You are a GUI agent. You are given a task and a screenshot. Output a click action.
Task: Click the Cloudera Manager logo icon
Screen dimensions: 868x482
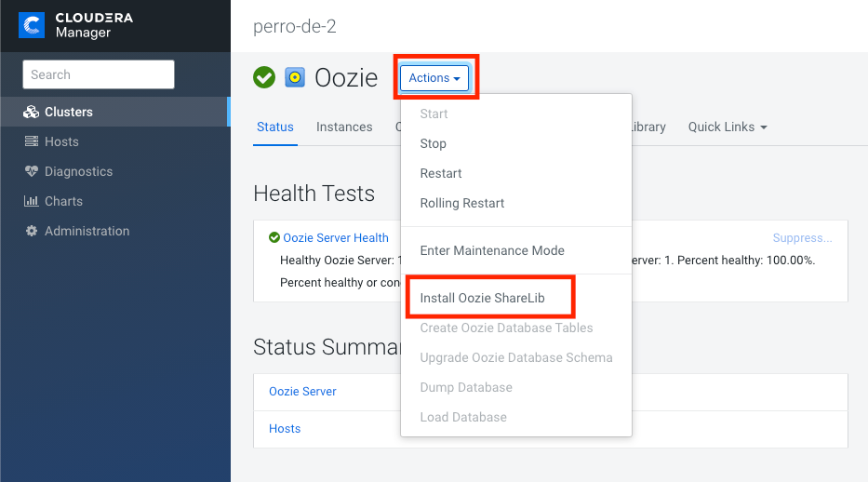click(x=32, y=25)
